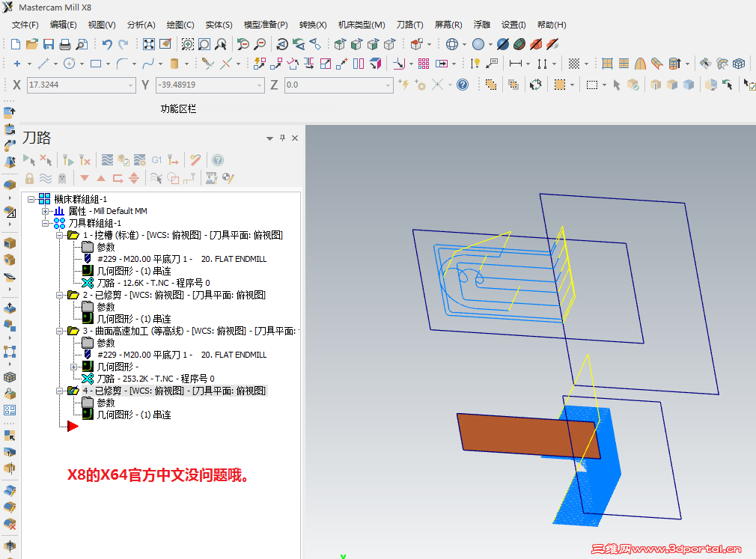Close the toolpaths panel
Image resolution: width=756 pixels, height=559 pixels.
tap(295, 138)
